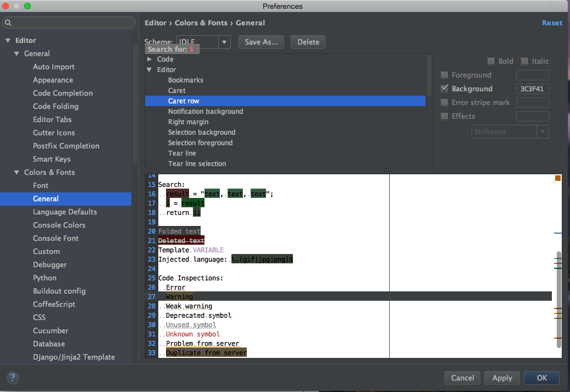Select Console Colors in sidebar
The height and width of the screenshot is (392, 570).
(x=59, y=225)
